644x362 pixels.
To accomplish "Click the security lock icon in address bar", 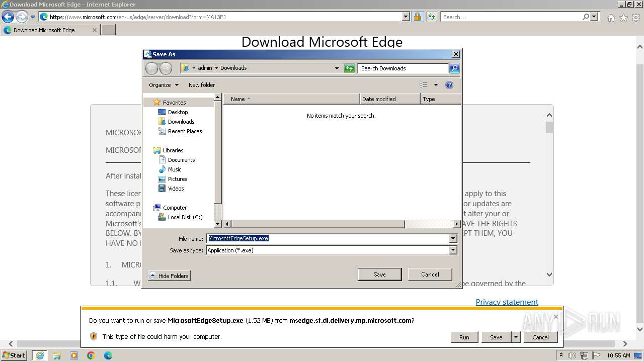I will [x=417, y=17].
